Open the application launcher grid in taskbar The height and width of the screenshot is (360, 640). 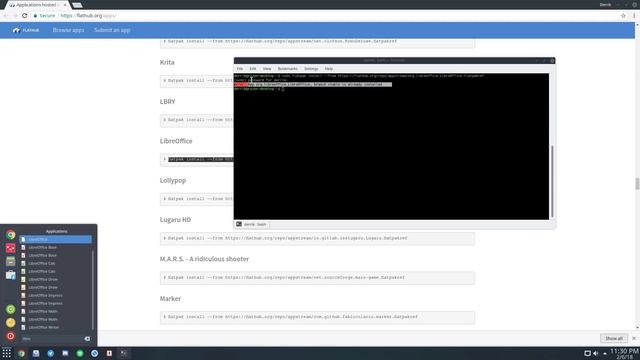[7, 353]
